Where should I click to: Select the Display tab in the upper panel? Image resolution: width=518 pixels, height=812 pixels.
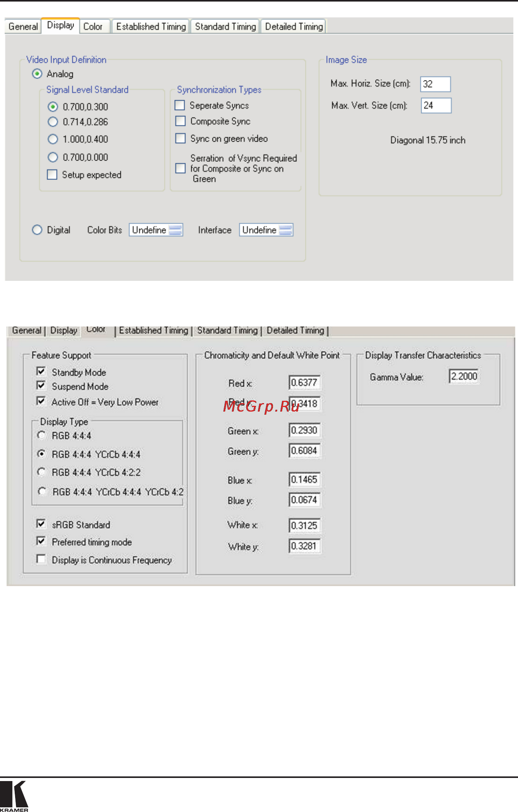click(60, 26)
